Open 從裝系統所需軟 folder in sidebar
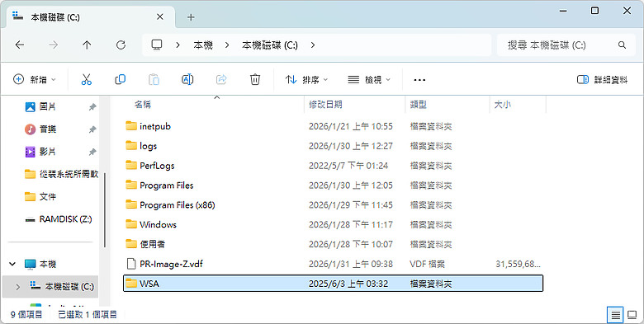 (x=62, y=174)
